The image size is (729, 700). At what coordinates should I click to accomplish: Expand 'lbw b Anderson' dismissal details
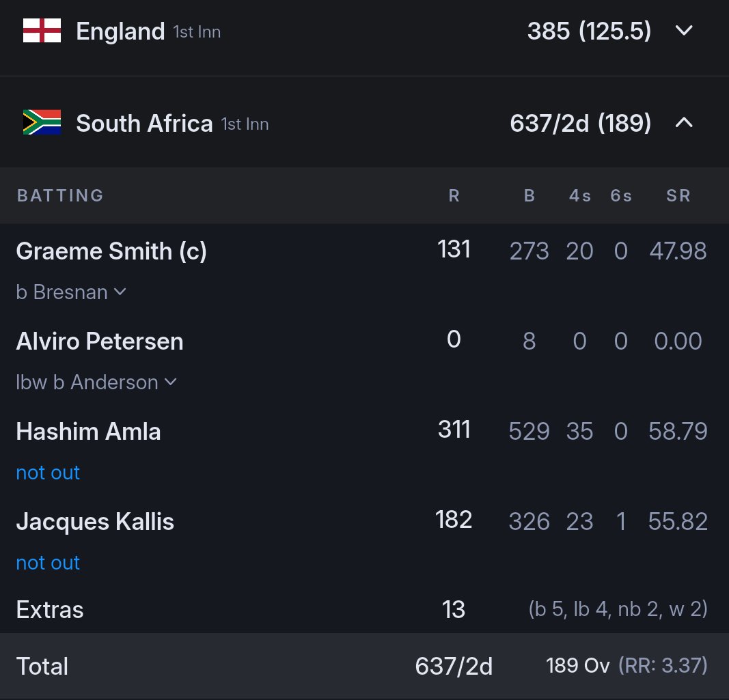(x=96, y=382)
